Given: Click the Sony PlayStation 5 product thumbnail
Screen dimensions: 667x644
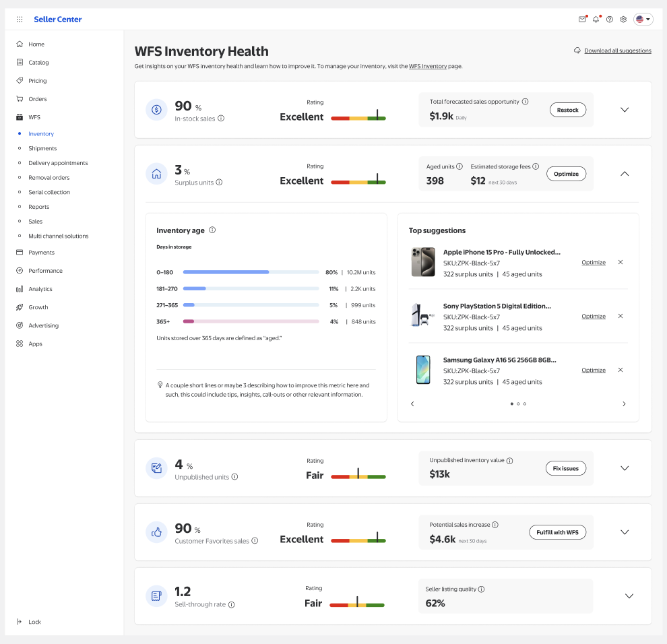Looking at the screenshot, I should click(x=423, y=315).
